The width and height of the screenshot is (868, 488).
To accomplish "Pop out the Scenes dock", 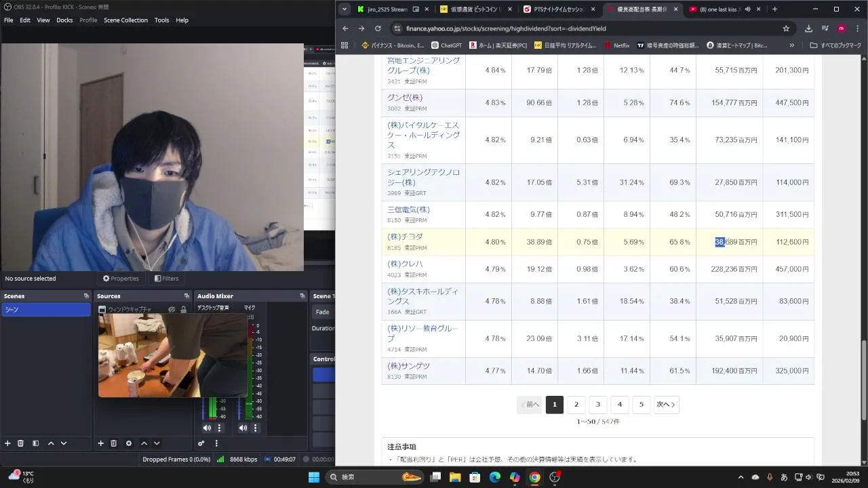I will [x=86, y=296].
